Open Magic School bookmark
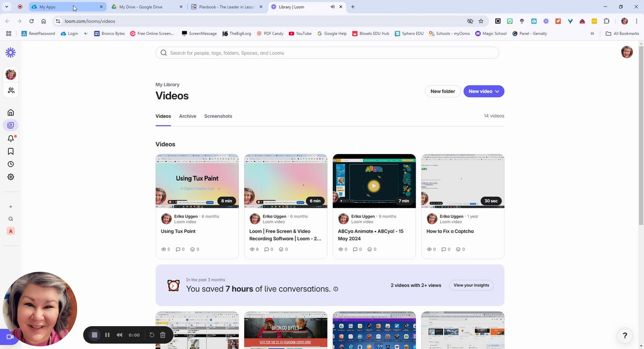Screen dimensions: 644x349 [491, 33]
